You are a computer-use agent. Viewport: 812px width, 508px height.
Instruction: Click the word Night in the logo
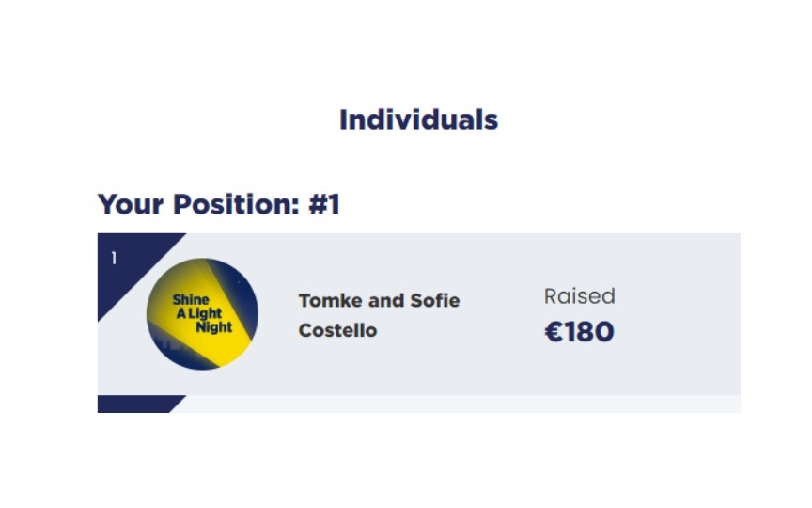(214, 327)
